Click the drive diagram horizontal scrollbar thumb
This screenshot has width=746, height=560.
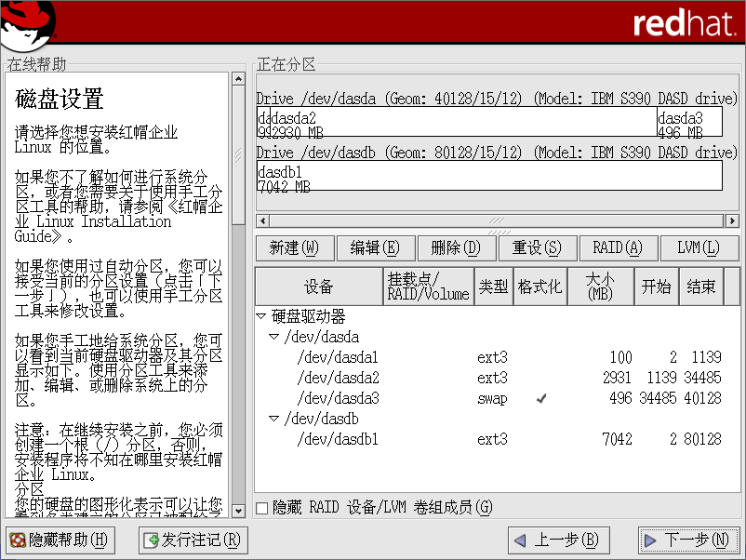497,220
